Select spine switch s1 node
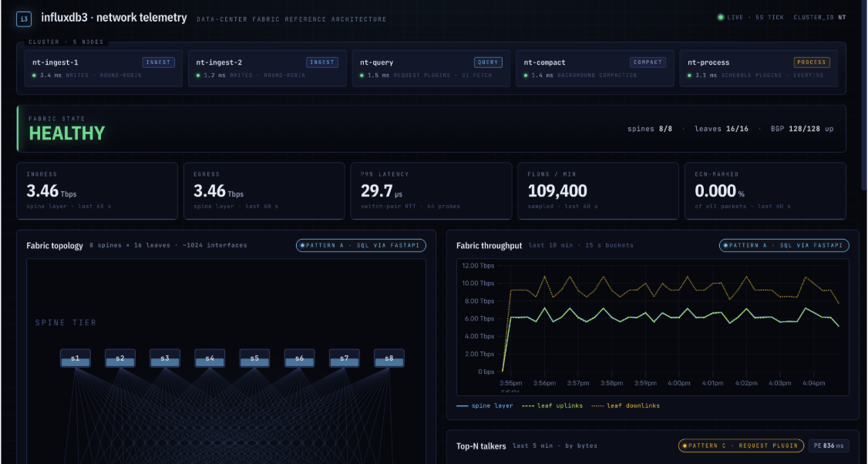The height and width of the screenshot is (464, 868). pos(76,358)
